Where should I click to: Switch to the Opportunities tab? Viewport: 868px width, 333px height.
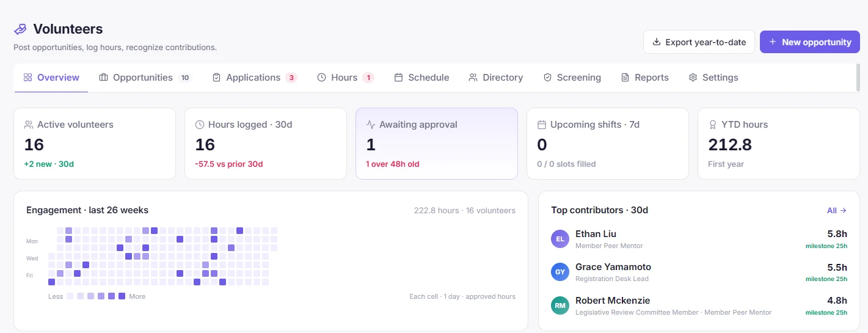click(145, 78)
